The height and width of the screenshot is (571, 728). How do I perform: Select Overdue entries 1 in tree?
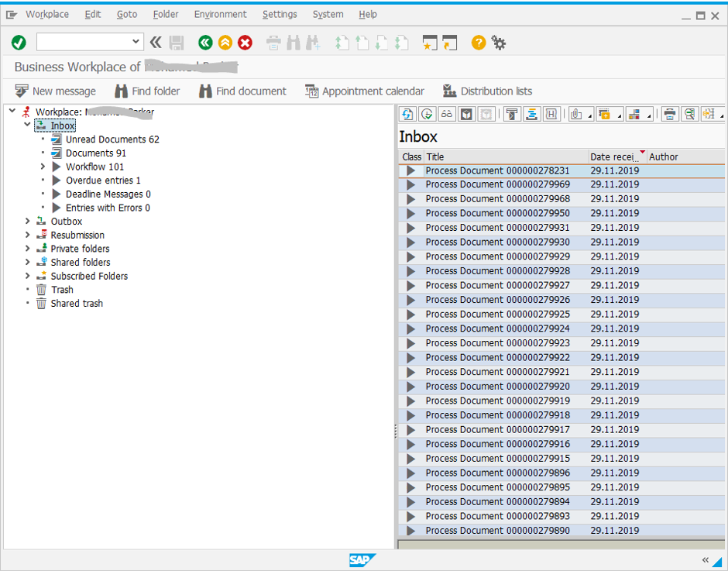pyautogui.click(x=103, y=181)
